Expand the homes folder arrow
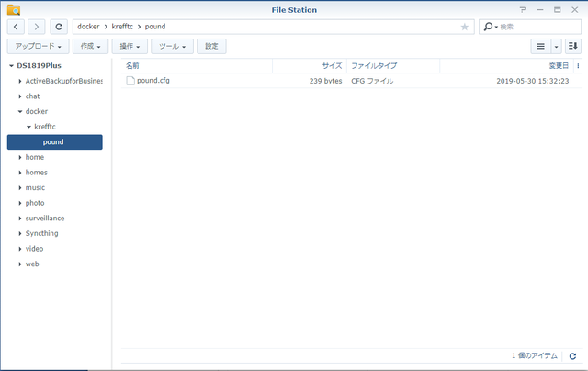The width and height of the screenshot is (588, 371). click(x=20, y=173)
